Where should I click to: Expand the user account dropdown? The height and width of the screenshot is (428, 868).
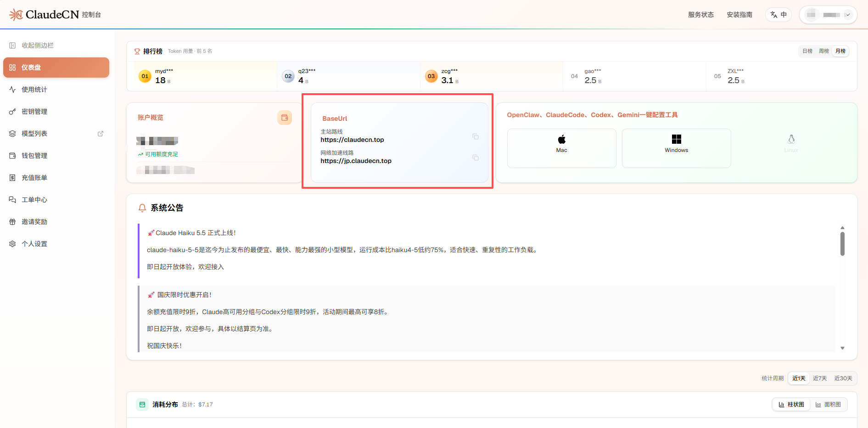click(x=828, y=15)
